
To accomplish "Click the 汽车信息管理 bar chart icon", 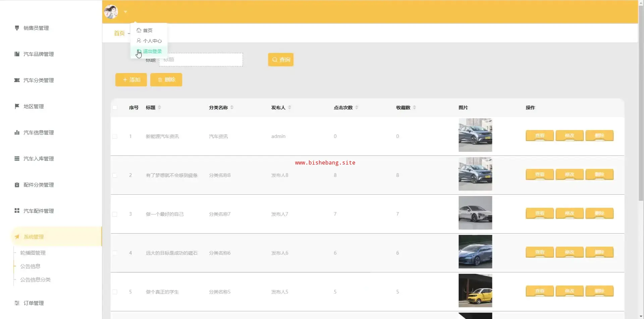I will [x=17, y=133].
